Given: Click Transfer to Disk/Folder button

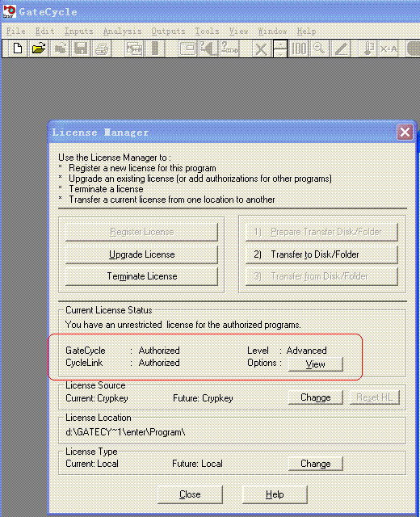Looking at the screenshot, I should tap(321, 254).
